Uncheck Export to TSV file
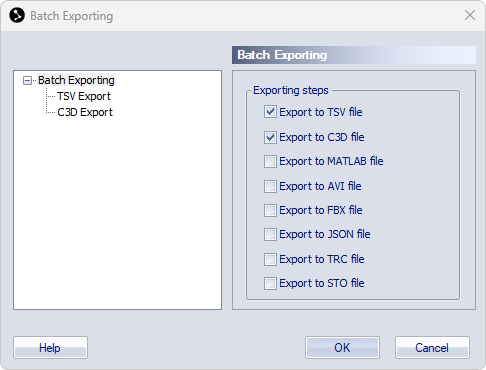486x370 pixels. [270, 112]
